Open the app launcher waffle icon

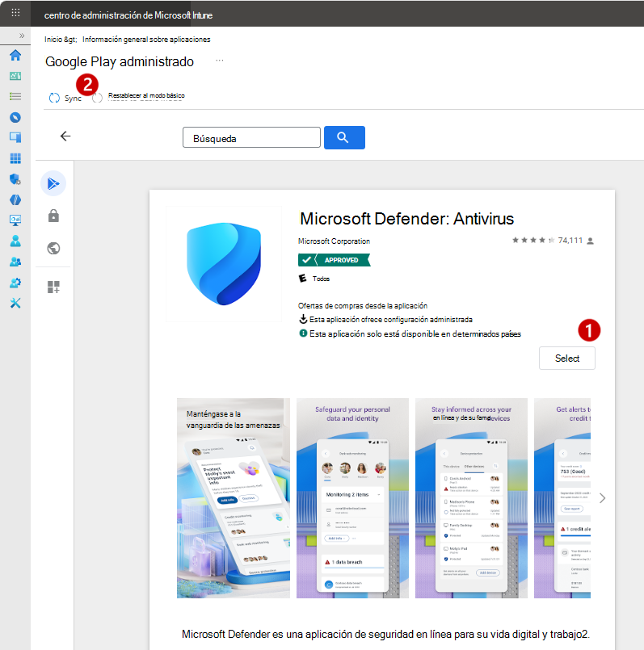tap(15, 13)
